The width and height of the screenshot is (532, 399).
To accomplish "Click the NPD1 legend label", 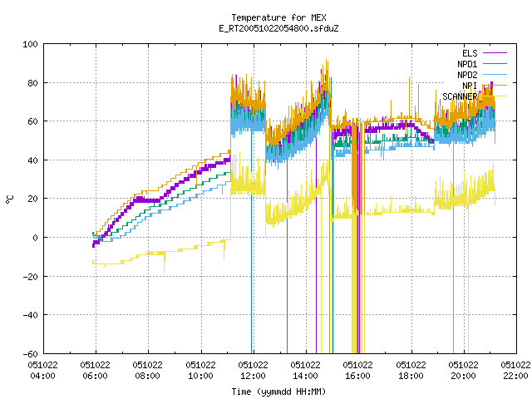I will (x=467, y=64).
